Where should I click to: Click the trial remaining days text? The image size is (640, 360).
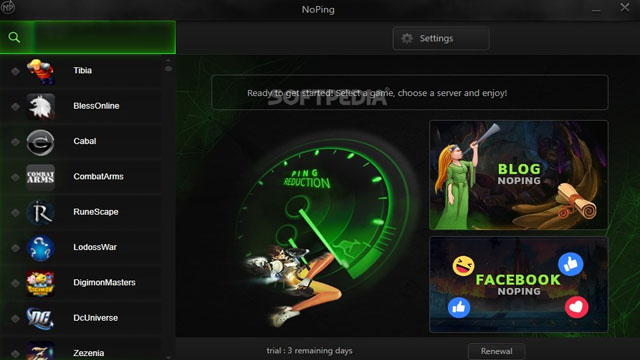[309, 351]
